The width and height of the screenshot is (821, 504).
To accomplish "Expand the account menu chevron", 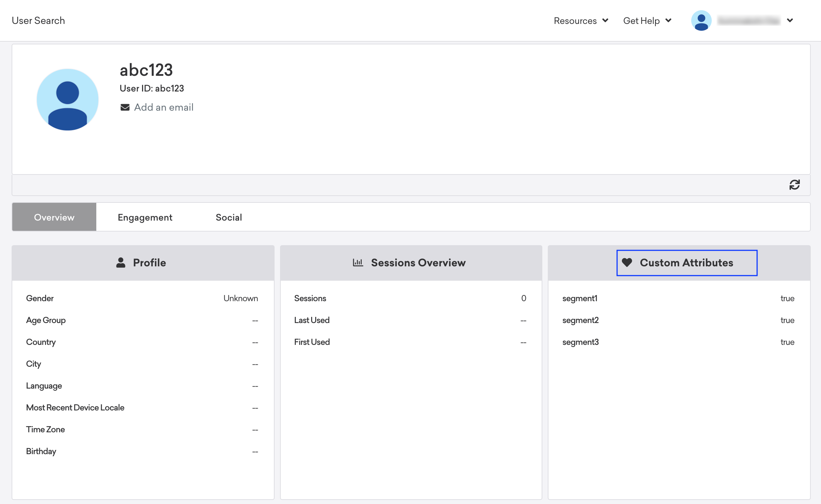I will click(x=790, y=20).
